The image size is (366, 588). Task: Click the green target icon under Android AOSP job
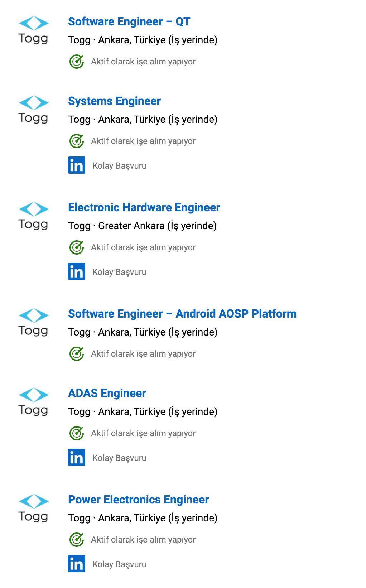(77, 354)
